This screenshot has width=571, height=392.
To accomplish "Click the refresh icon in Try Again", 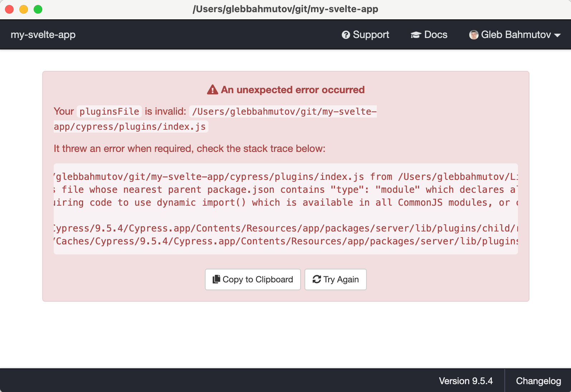I will (317, 279).
